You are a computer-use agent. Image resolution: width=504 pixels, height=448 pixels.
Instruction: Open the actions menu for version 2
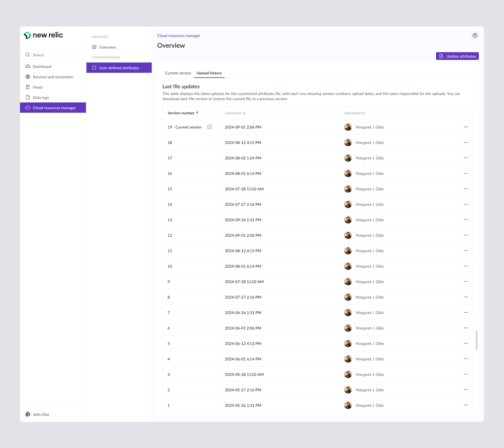coord(466,390)
